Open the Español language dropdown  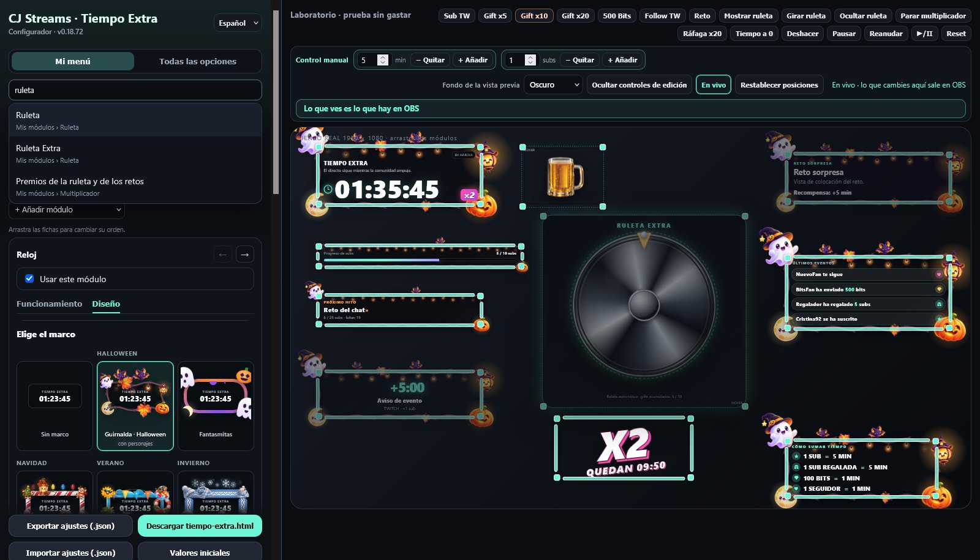[238, 23]
